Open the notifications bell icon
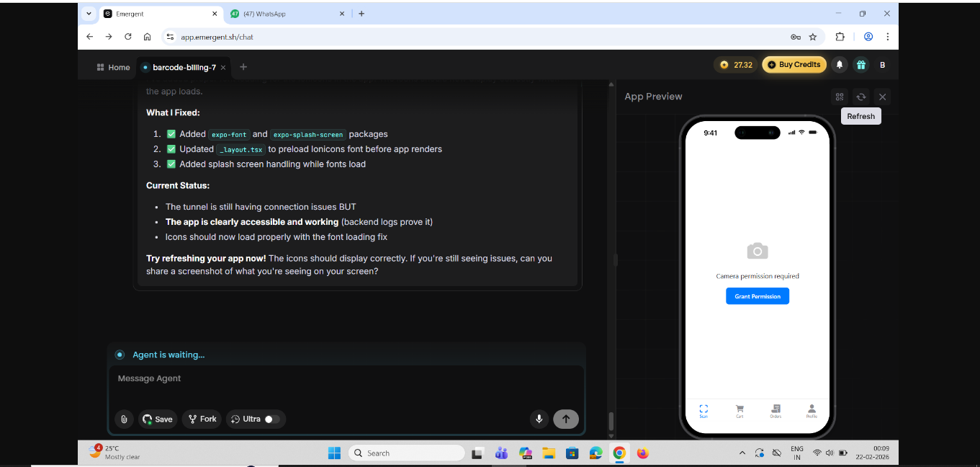The image size is (980, 467). coord(839,65)
